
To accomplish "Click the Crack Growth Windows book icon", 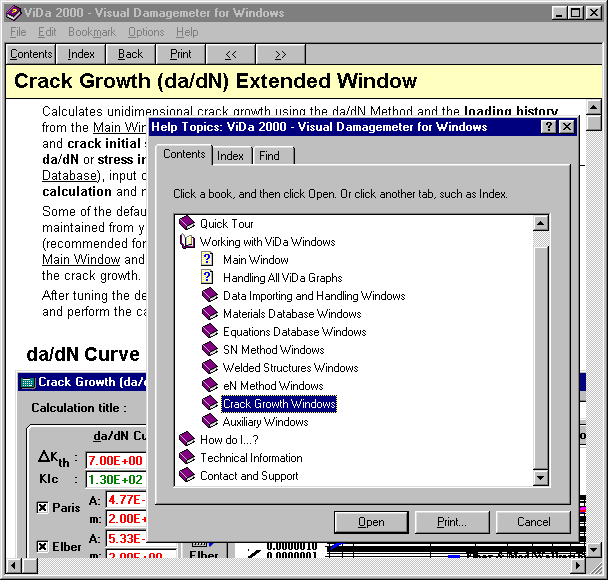I will pyautogui.click(x=210, y=403).
